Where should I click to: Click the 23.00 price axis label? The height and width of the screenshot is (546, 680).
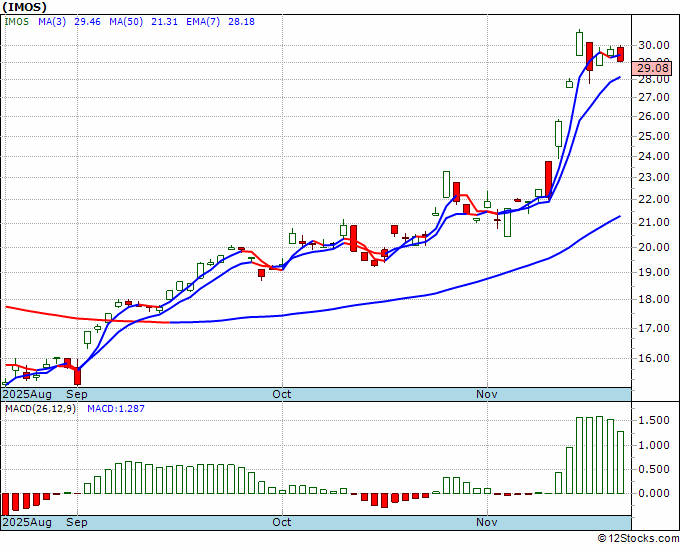point(653,177)
